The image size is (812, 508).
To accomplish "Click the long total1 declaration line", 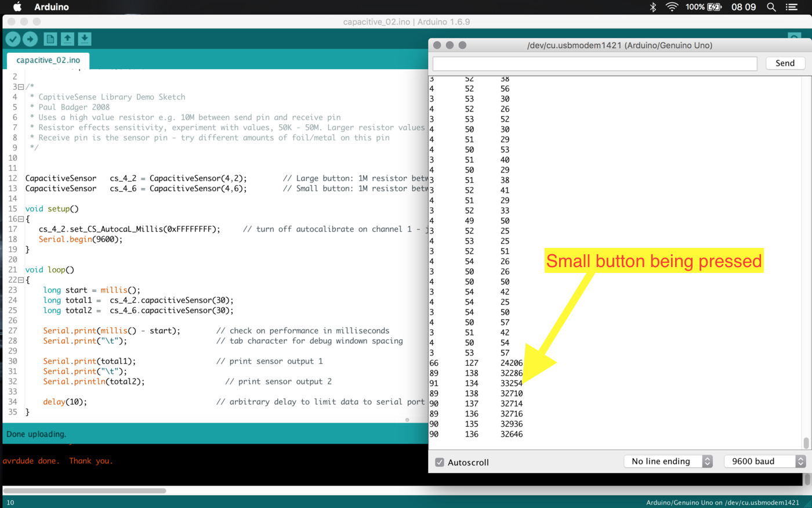I will point(138,300).
